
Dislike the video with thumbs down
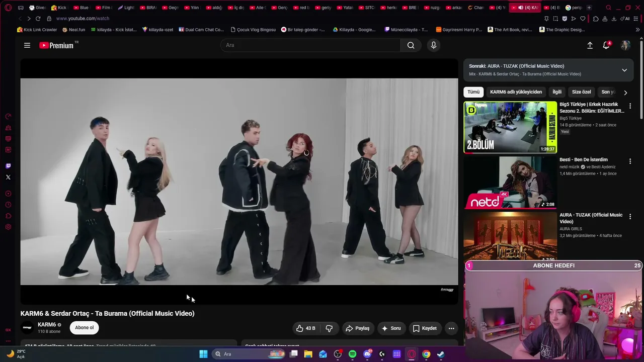[x=329, y=328]
